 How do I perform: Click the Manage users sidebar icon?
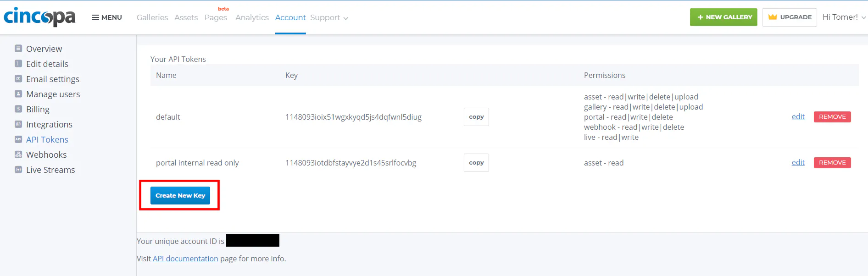(18, 94)
